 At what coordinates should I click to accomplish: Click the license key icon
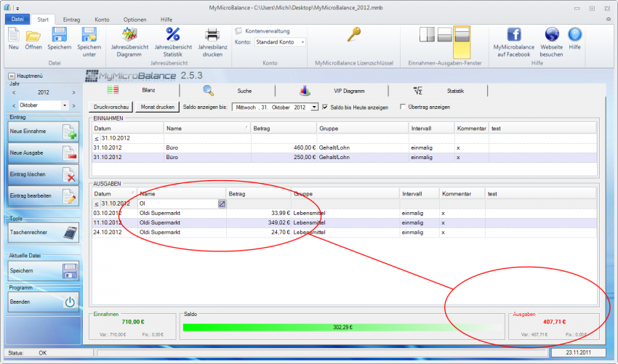tap(353, 34)
